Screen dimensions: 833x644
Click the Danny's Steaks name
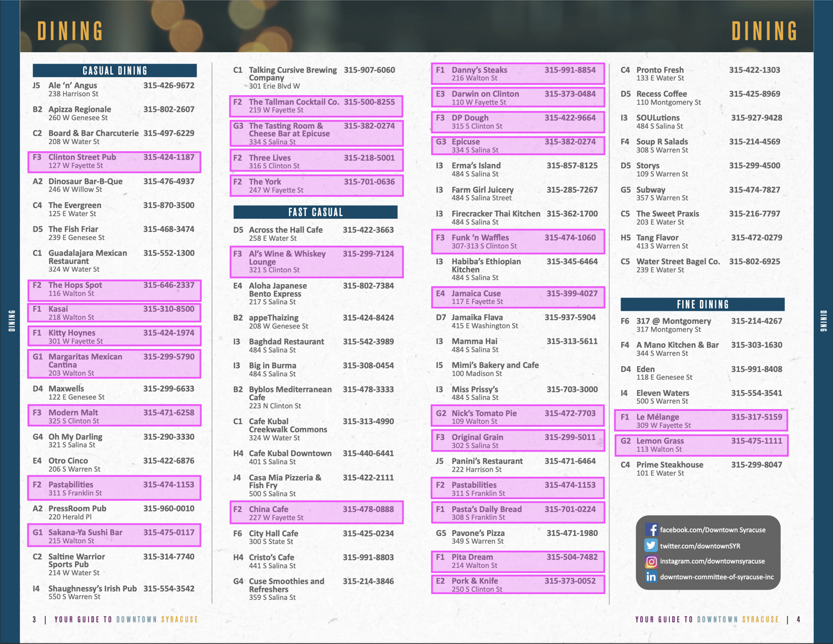click(480, 70)
